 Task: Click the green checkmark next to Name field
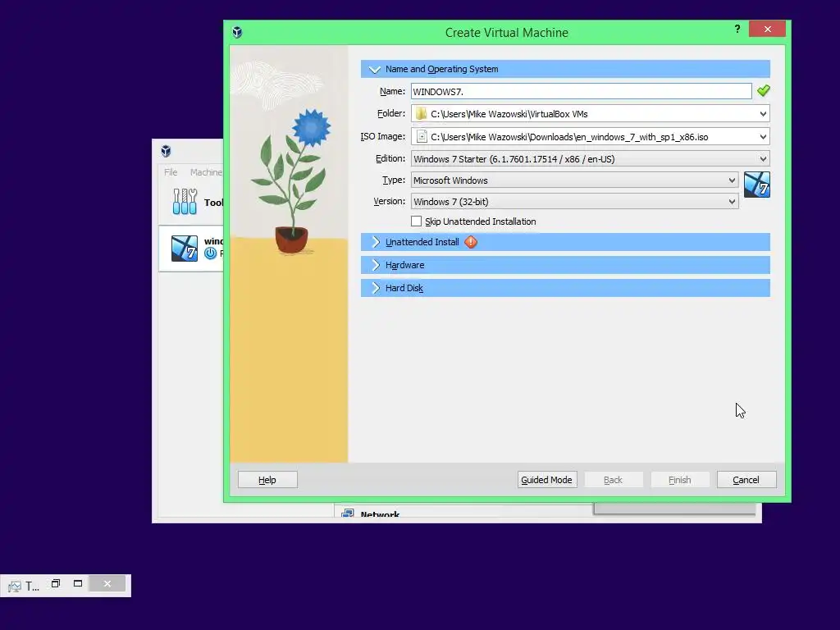coord(764,91)
